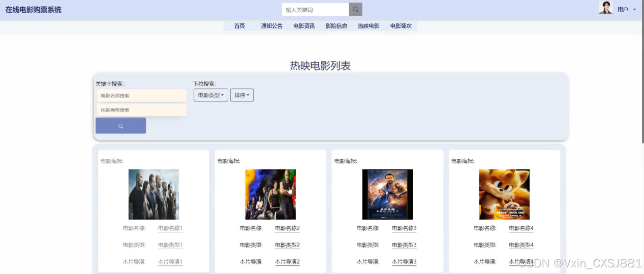Open the orange fox character poster

[x=504, y=194]
